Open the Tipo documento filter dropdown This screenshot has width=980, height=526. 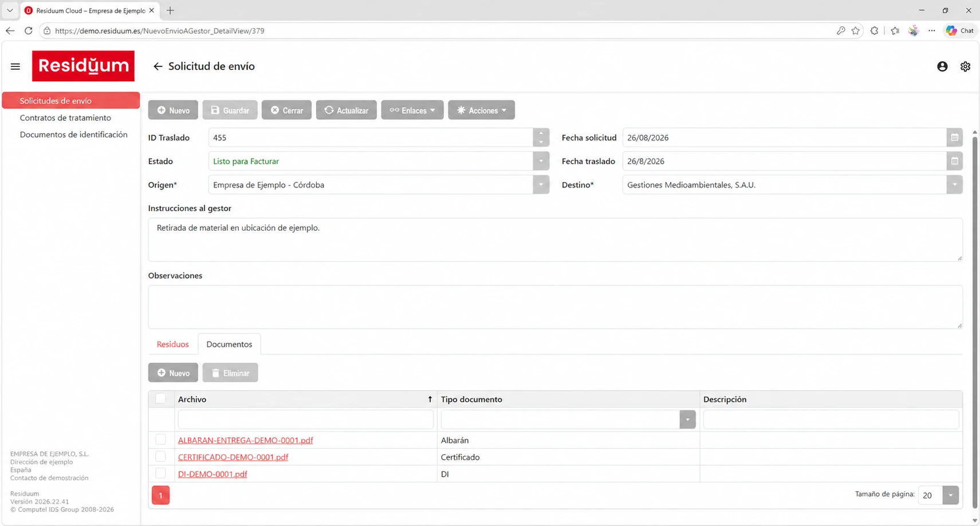pos(687,420)
